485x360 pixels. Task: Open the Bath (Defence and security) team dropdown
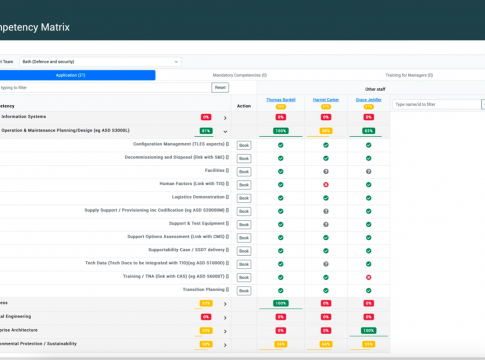coord(100,62)
